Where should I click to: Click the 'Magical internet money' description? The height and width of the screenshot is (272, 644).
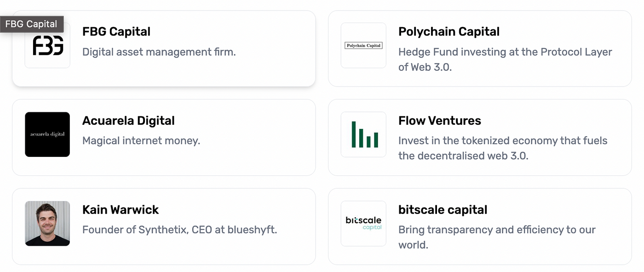(x=141, y=141)
